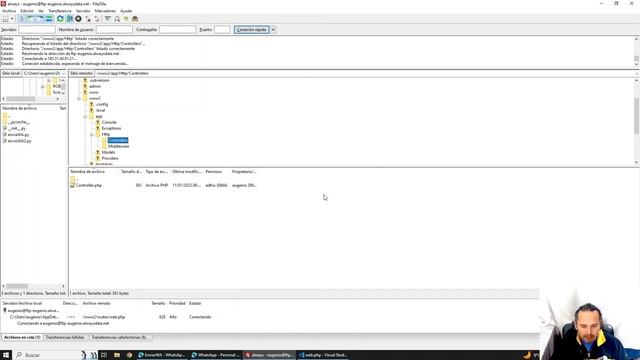Select the Controllers folder in remote tree
This screenshot has height=360, width=640.
tap(118, 140)
